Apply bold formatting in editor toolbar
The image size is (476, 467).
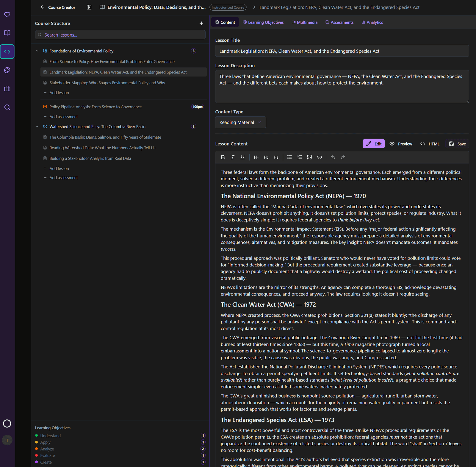223,157
